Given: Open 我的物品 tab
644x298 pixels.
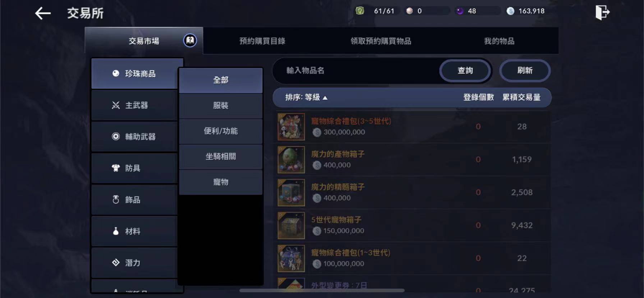Looking at the screenshot, I should click(x=499, y=41).
